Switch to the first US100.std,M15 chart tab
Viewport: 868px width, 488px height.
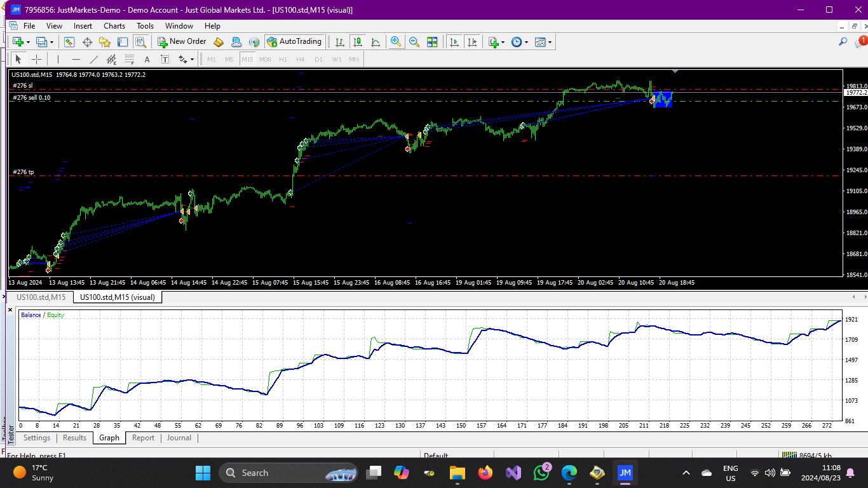(41, 297)
